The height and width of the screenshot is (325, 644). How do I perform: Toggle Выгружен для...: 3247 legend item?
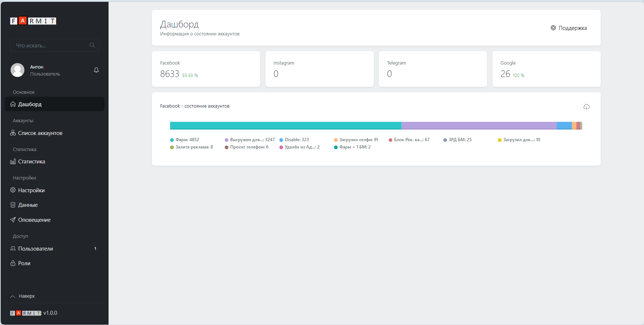pos(250,140)
